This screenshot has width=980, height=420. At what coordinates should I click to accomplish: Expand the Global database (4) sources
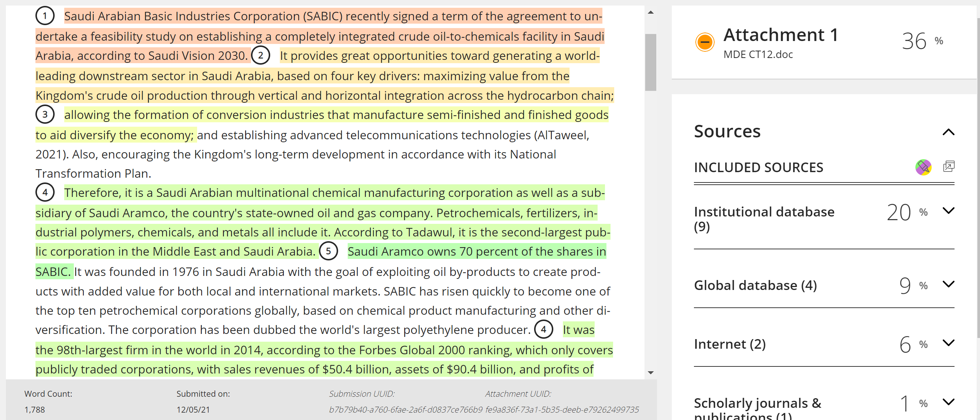pyautogui.click(x=948, y=284)
